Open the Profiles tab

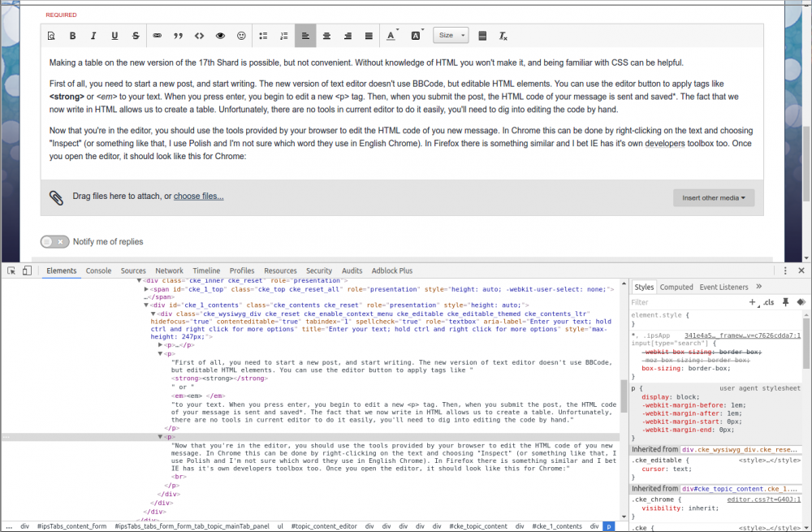point(242,270)
